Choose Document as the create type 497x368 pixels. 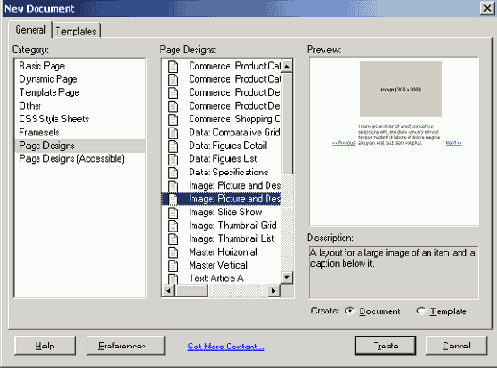[350, 311]
